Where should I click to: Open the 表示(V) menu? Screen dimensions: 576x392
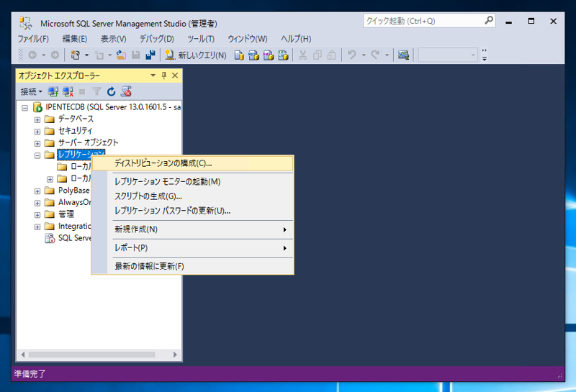pyautogui.click(x=114, y=39)
